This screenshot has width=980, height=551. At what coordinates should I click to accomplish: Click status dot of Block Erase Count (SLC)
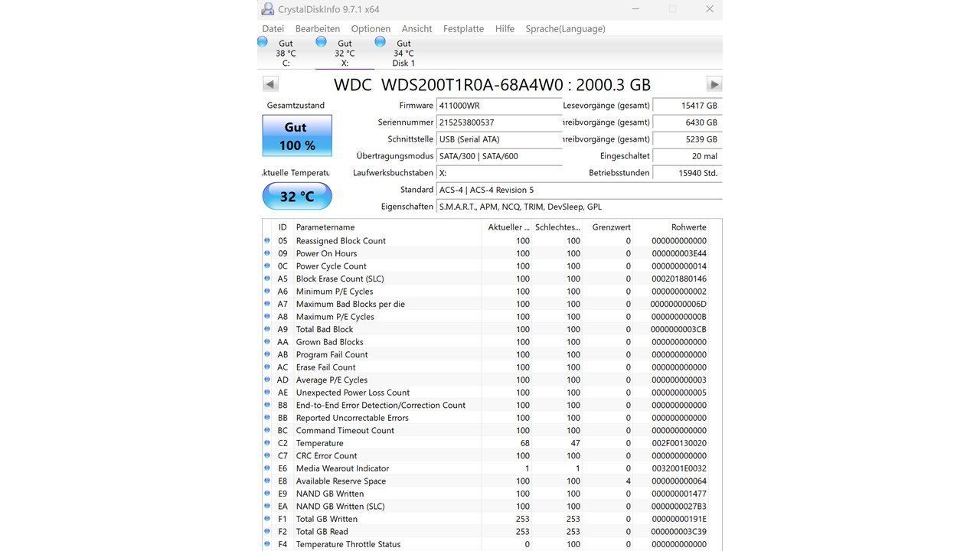pyautogui.click(x=267, y=279)
